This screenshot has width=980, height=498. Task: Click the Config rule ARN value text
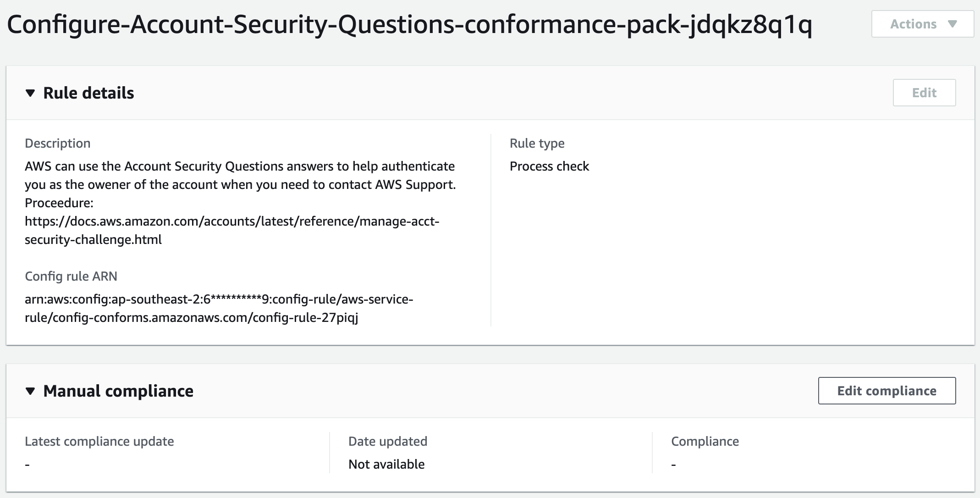point(219,308)
